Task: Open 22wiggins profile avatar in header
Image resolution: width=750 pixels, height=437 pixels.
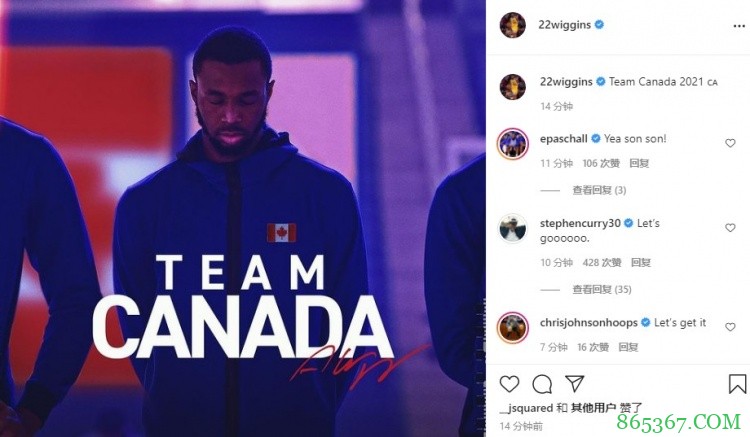Action: [x=513, y=25]
